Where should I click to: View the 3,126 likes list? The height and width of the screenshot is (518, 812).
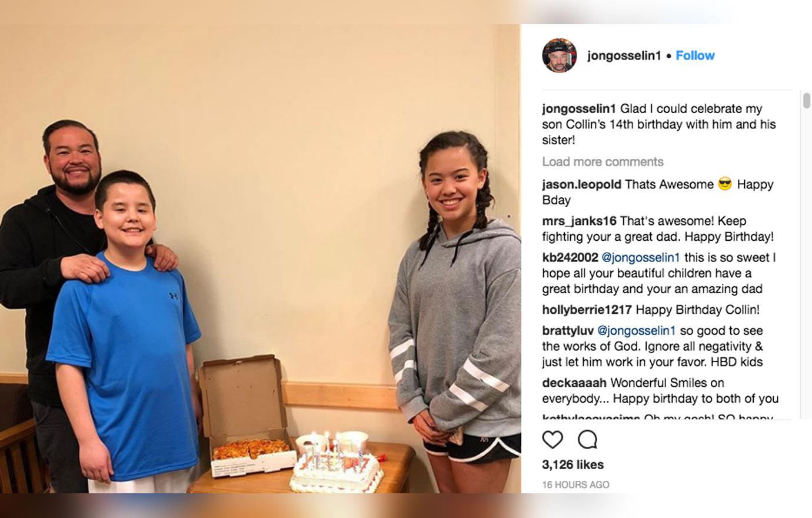573,464
